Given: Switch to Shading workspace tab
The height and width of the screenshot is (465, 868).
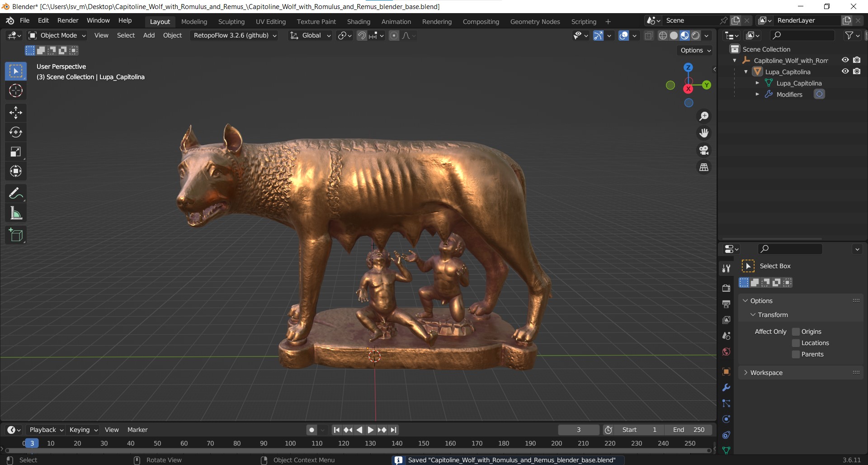Looking at the screenshot, I should 359,22.
